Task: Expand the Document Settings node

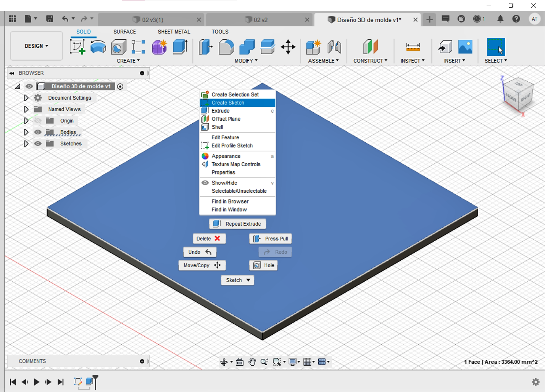Action: click(26, 98)
